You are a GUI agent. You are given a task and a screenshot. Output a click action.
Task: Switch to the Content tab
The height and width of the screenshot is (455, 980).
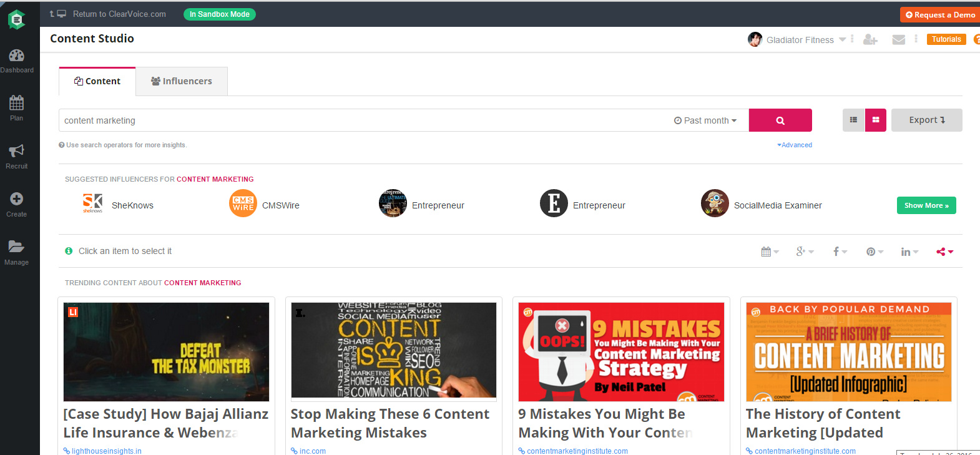tap(97, 81)
